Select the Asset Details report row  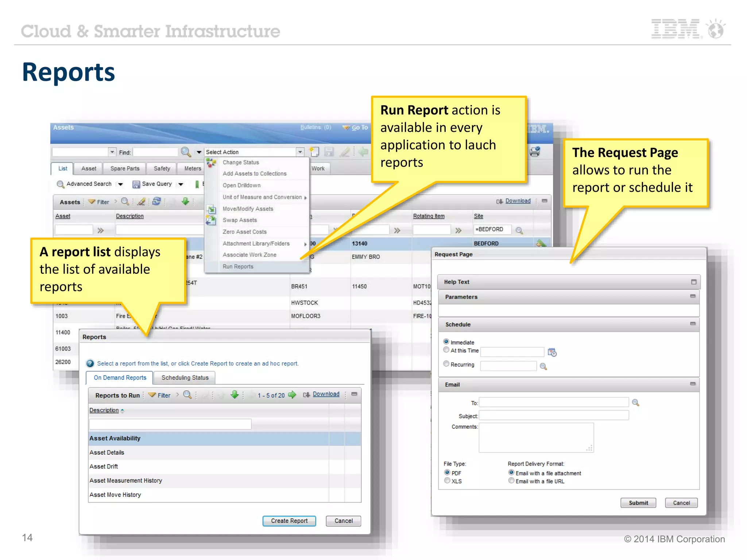pos(107,452)
